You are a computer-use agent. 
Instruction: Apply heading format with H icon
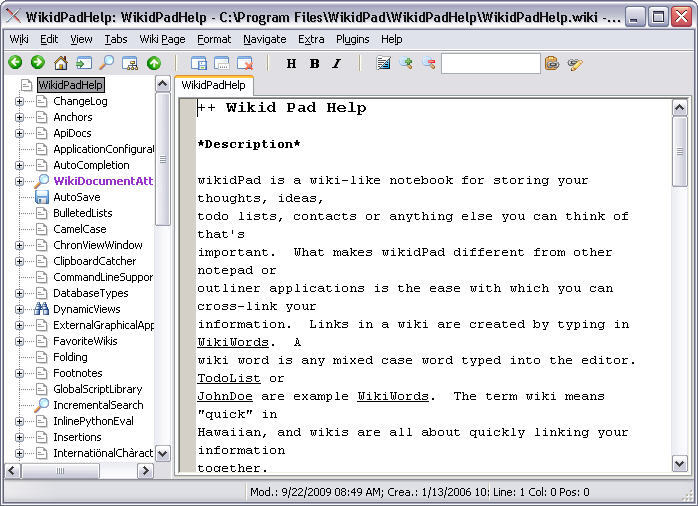point(292,64)
